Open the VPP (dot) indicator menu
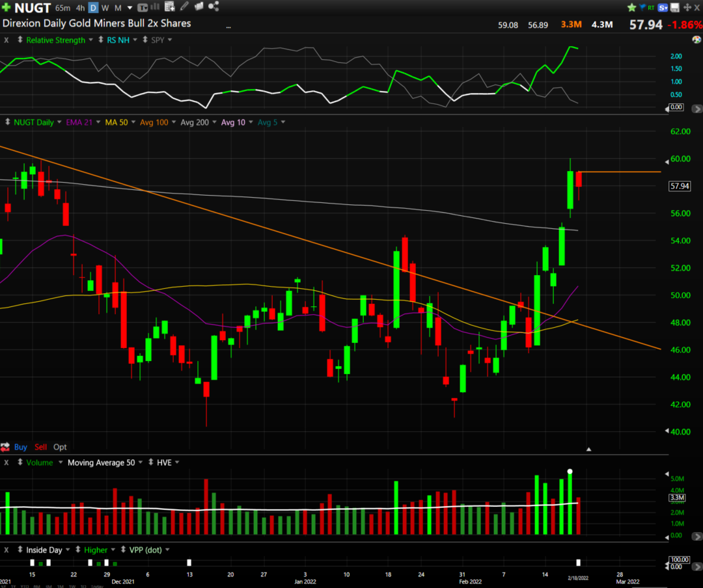Screen dimensions: 703x588 [x=149, y=550]
